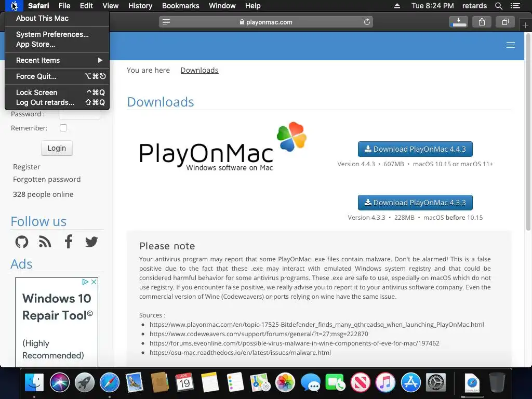Close the ad with the X icon
The image size is (532, 399).
coord(94,282)
